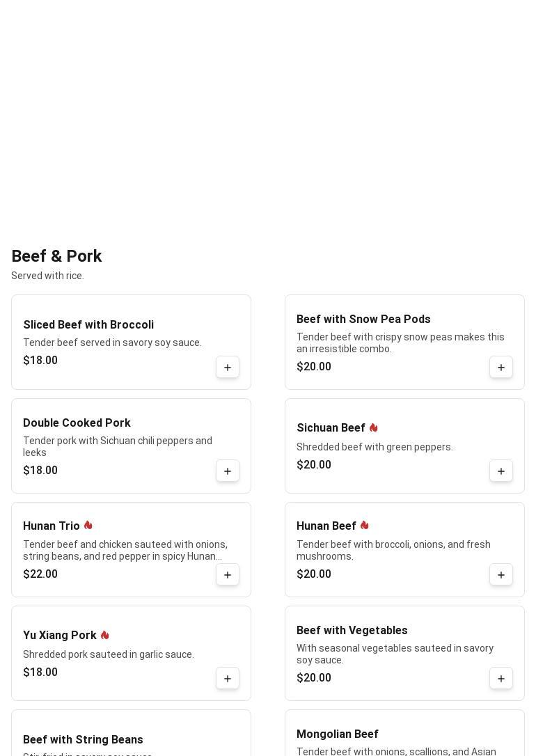Add Beef with Vegetables to order
Screen dimensions: 536x756
pos(501,679)
